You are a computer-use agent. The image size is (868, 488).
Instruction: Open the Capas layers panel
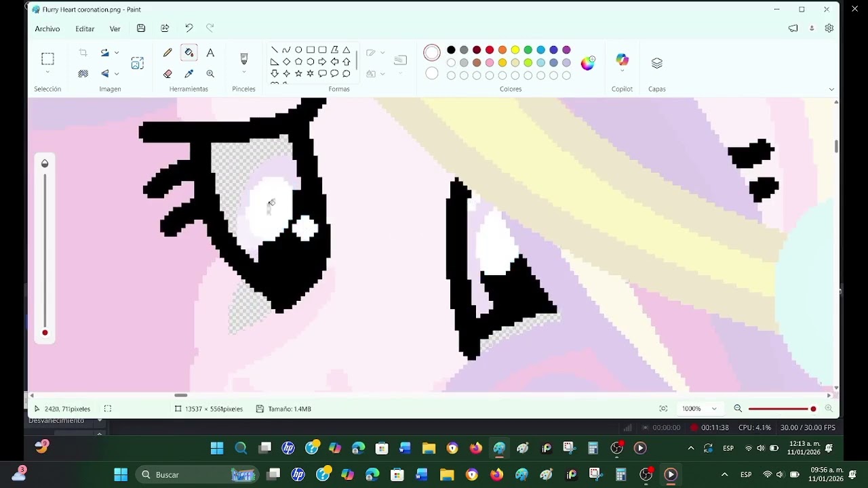656,63
